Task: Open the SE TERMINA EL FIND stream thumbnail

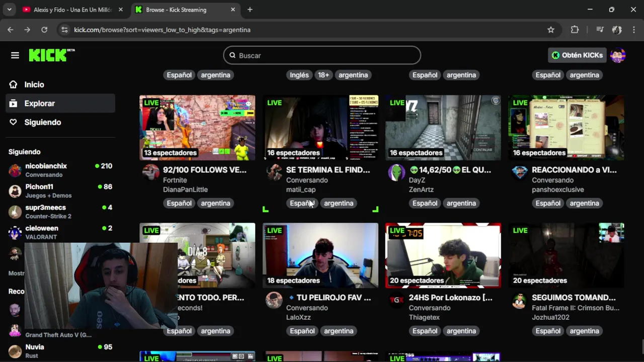Action: pyautogui.click(x=320, y=128)
